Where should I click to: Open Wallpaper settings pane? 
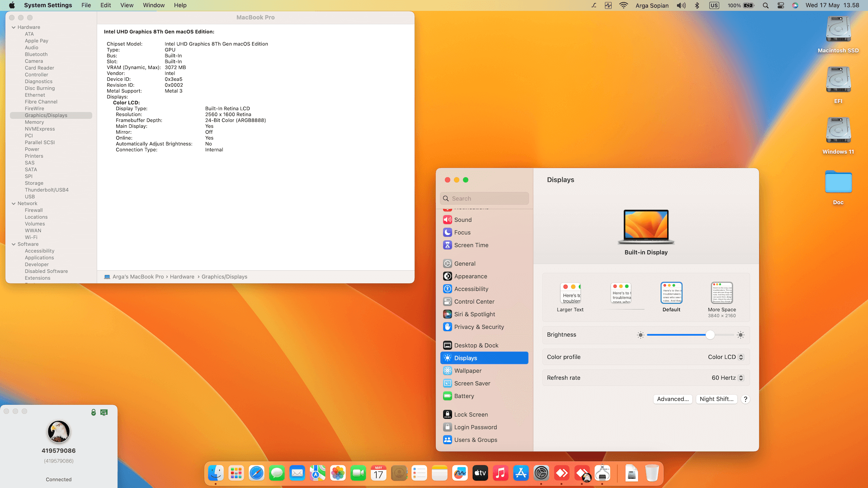(467, 371)
